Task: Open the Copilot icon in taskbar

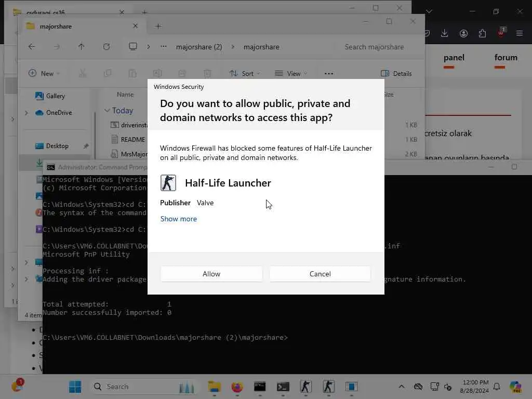Action: point(515,387)
